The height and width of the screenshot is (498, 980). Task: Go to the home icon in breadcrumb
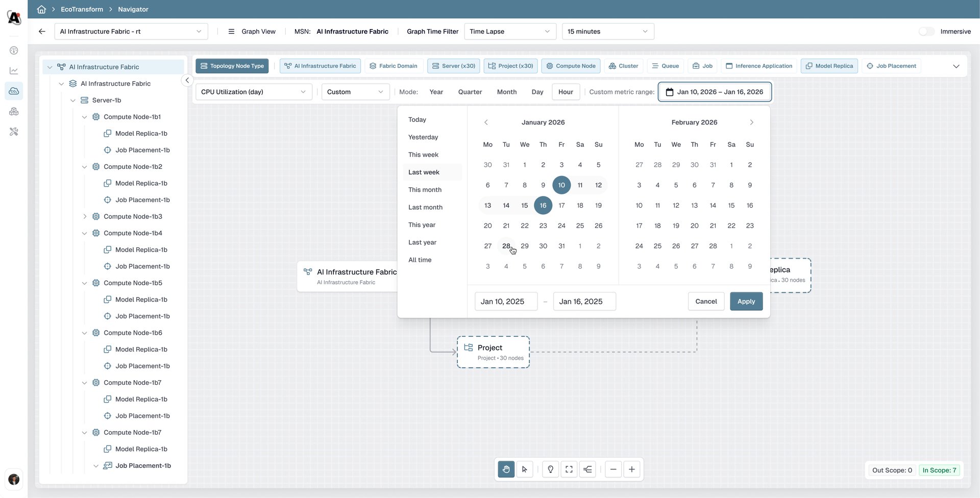[41, 9]
